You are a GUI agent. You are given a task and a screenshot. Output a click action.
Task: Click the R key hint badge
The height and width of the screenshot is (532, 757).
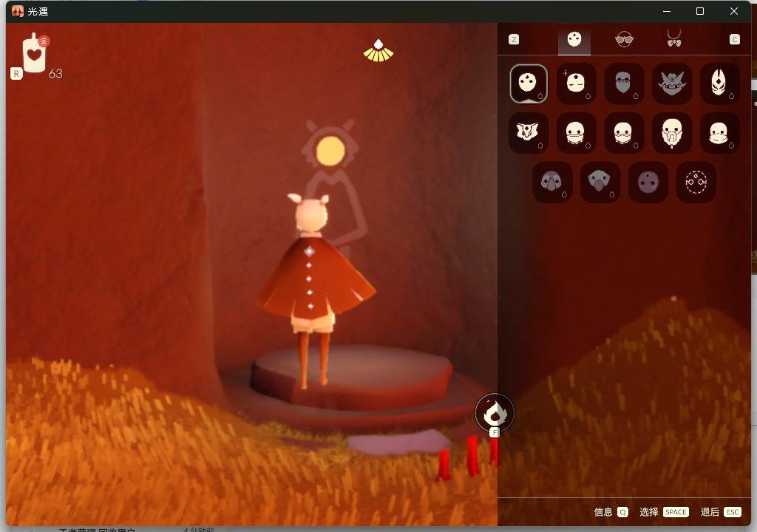click(x=16, y=74)
